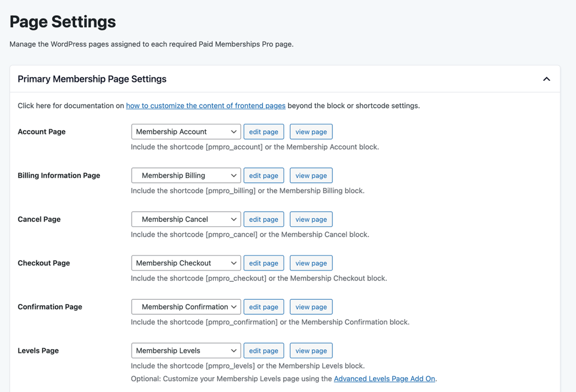Edit the Membership Checkout page
This screenshot has width=576, height=392.
pyautogui.click(x=264, y=262)
